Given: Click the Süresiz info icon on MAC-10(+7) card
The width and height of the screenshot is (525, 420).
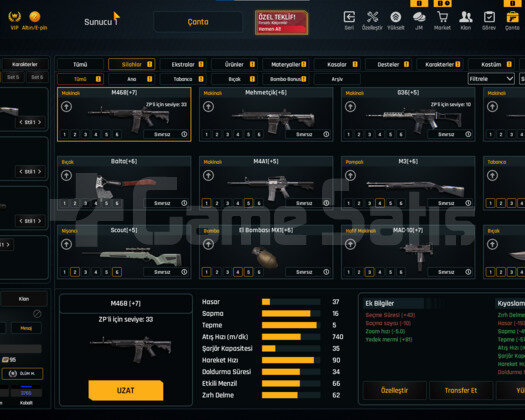Looking at the screenshot, I should tap(468, 272).
